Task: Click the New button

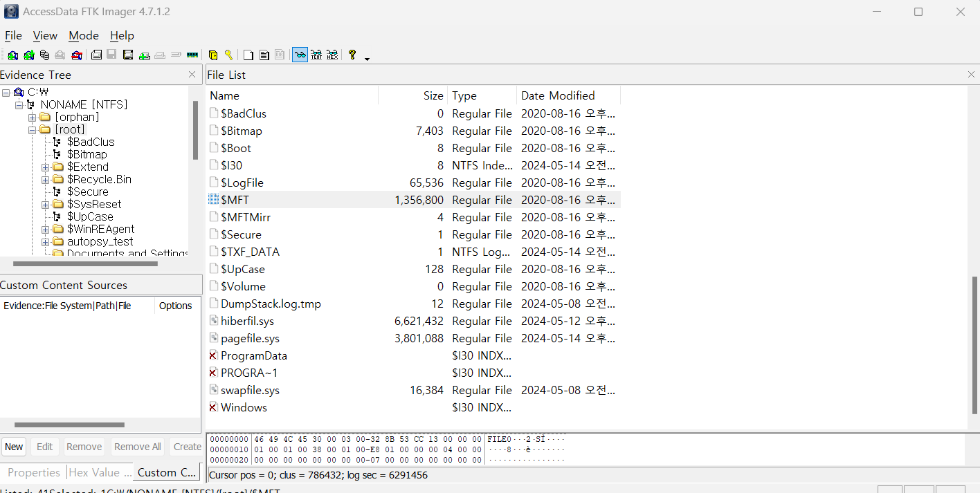Action: pyautogui.click(x=14, y=447)
